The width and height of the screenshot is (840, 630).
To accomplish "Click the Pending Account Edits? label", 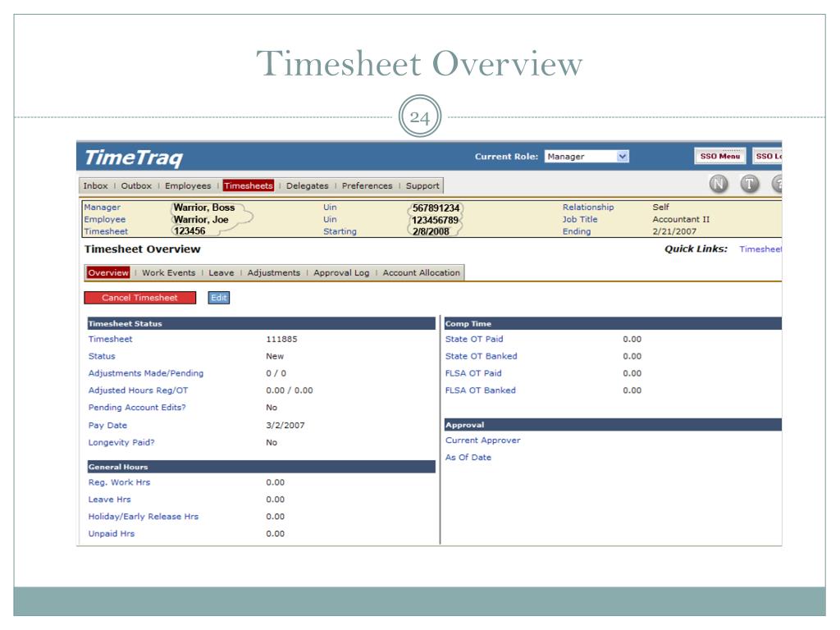I will 137,408.
